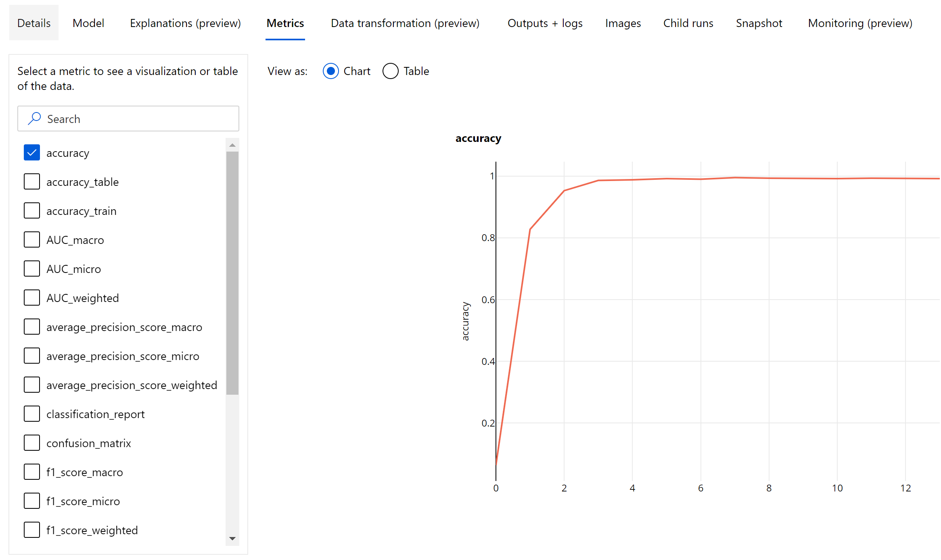Click the Model tab
The width and height of the screenshot is (941, 560).
pos(88,23)
